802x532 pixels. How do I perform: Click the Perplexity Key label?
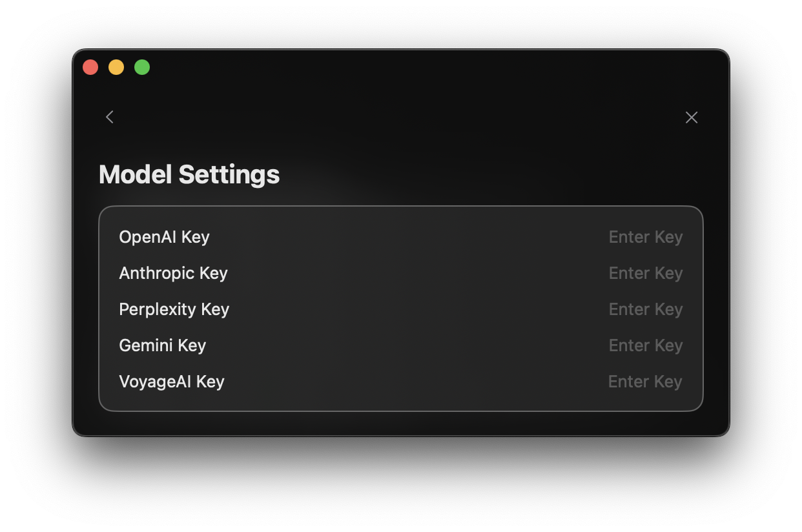pos(174,309)
